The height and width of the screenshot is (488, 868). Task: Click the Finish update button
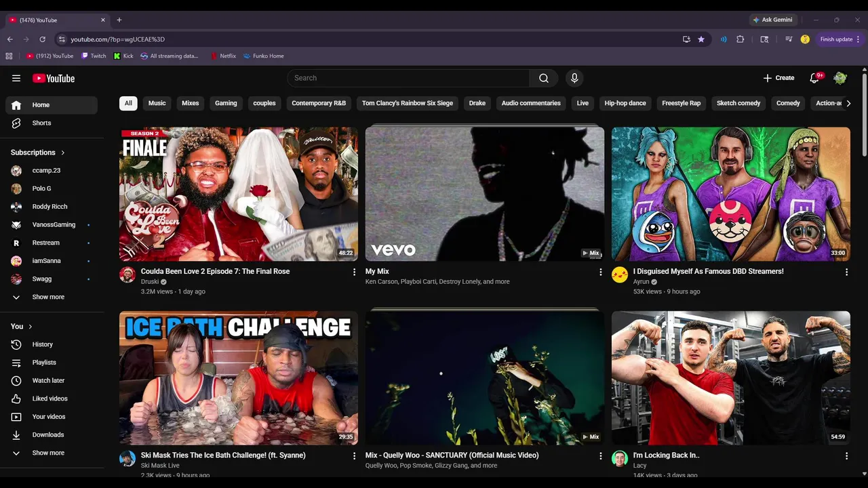pos(840,39)
